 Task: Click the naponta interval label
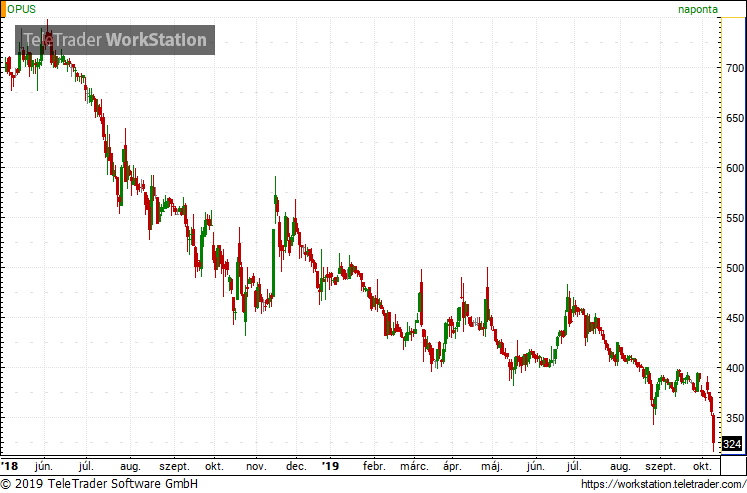(x=697, y=10)
